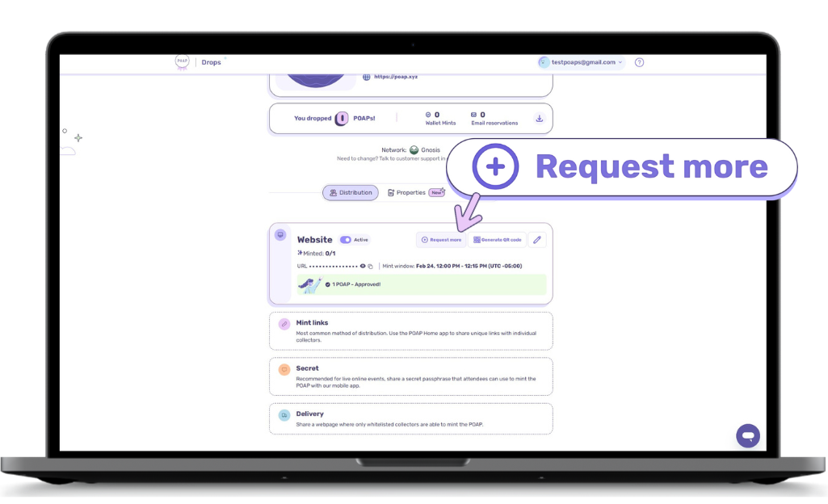Viewport: 828px width, 504px height.
Task: Click the download icon on the stats card
Action: pyautogui.click(x=539, y=118)
